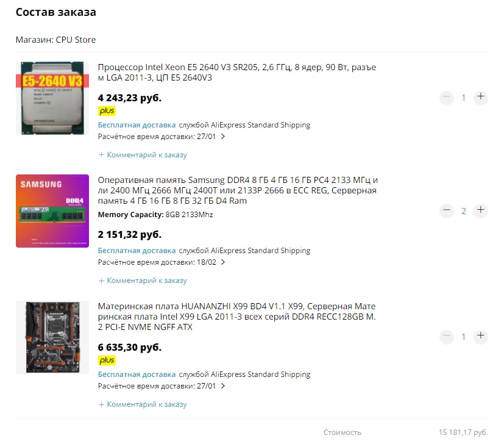Add order comment for the Xeon processor
The height and width of the screenshot is (444, 504).
(143, 155)
